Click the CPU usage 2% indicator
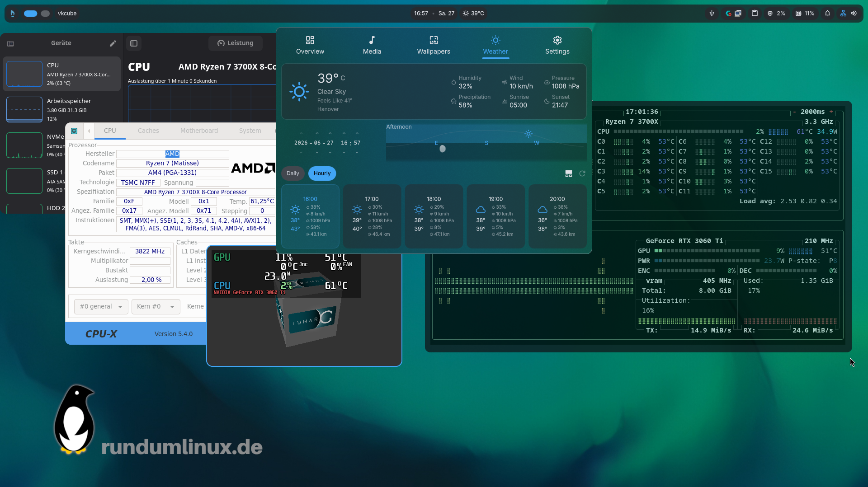The height and width of the screenshot is (487, 868). [776, 14]
